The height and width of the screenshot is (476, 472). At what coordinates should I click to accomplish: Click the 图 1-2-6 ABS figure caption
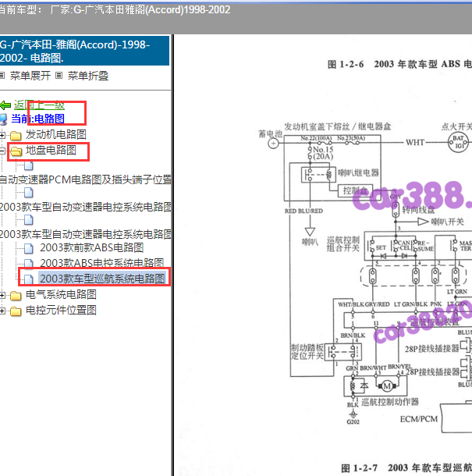pyautogui.click(x=399, y=64)
